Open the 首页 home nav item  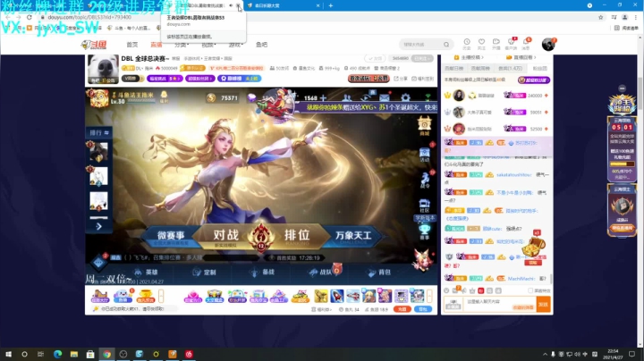tap(131, 45)
